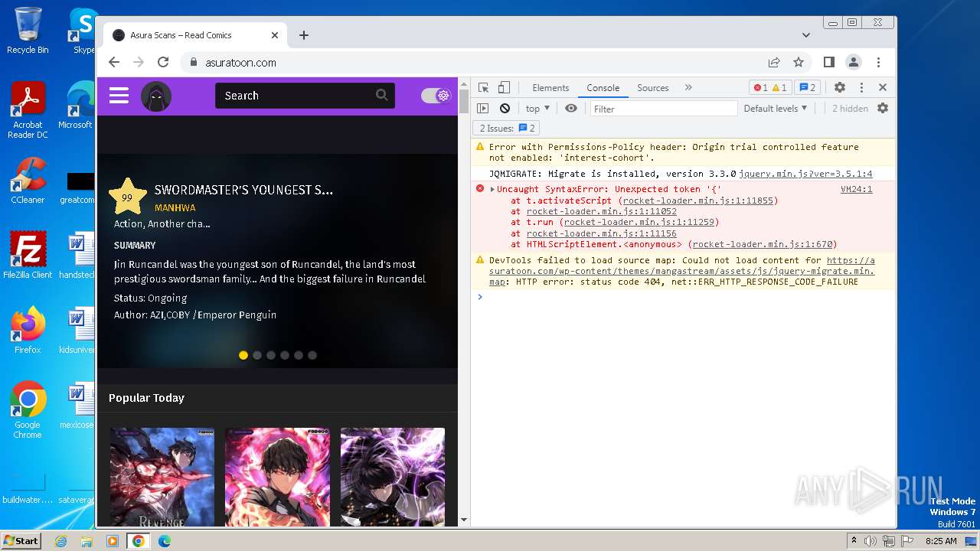Open the Default levels dropdown
Screen dimensions: 980x551
tap(776, 109)
